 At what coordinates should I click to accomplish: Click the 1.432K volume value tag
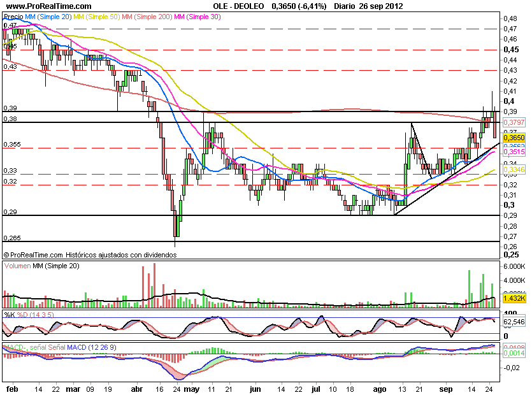pyautogui.click(x=513, y=299)
